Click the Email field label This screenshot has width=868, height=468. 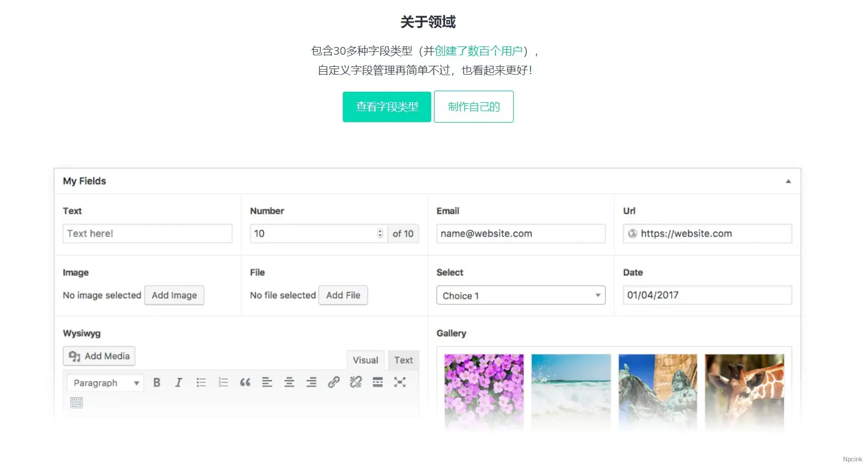coord(448,211)
